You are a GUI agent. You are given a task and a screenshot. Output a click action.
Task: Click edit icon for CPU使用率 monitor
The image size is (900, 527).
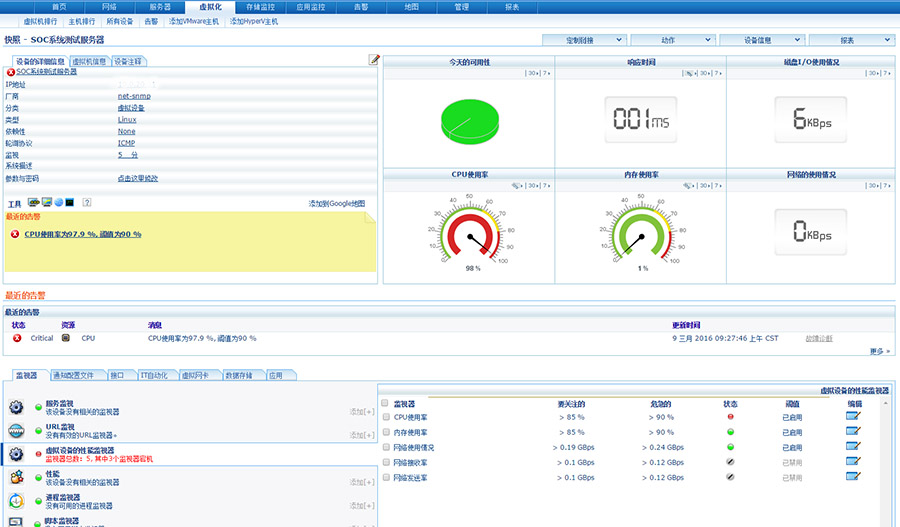click(x=853, y=417)
